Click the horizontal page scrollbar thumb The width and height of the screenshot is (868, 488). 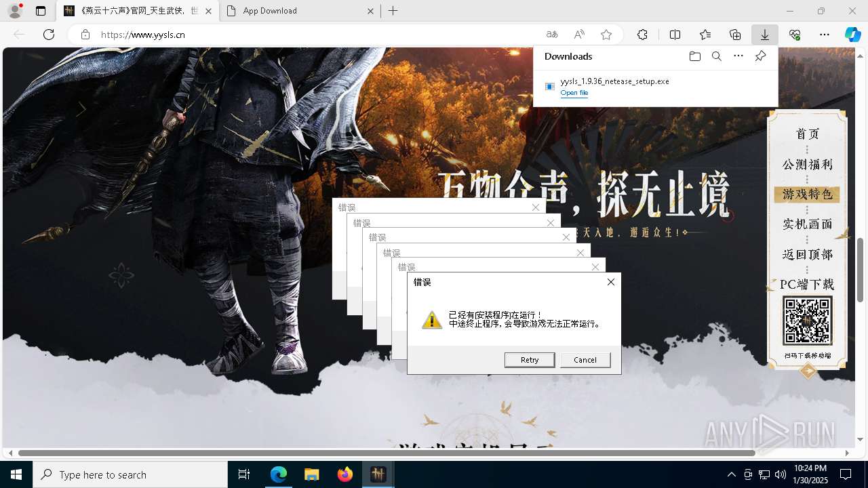click(x=387, y=453)
